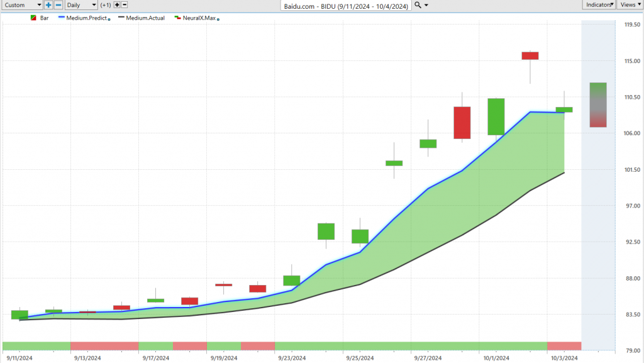The height and width of the screenshot is (363, 644).
Task: Open the Indicators menu
Action: 599,4
